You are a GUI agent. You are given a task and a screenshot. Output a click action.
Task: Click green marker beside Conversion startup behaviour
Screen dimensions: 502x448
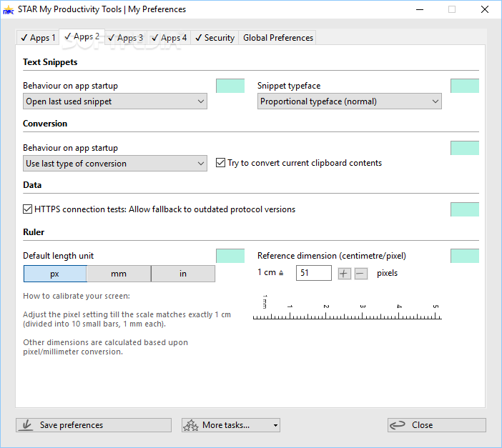tap(465, 148)
